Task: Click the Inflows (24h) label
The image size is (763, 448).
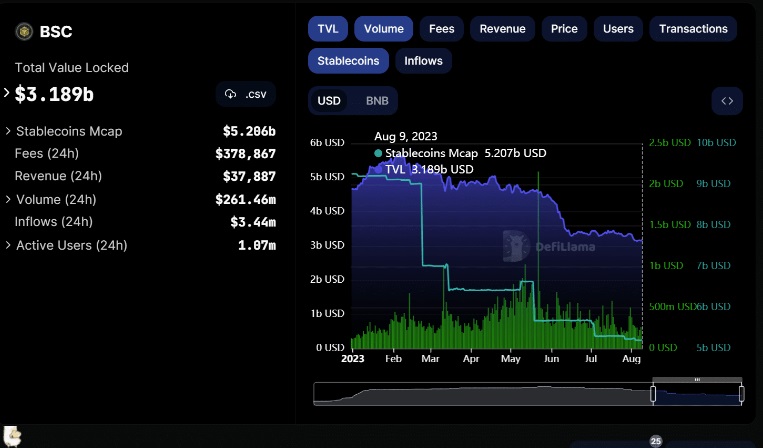Action: tap(54, 221)
